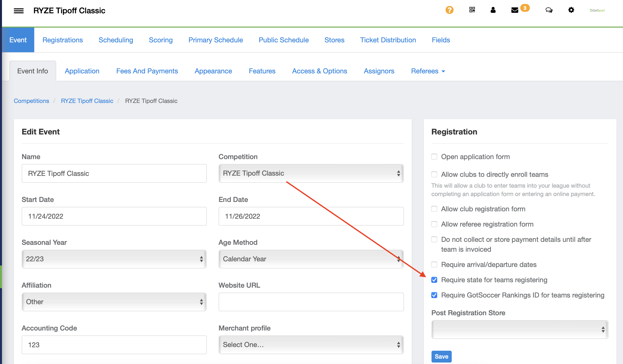Open the Affiliation dropdown
Viewport: 623px width, 364px height.
114,302
